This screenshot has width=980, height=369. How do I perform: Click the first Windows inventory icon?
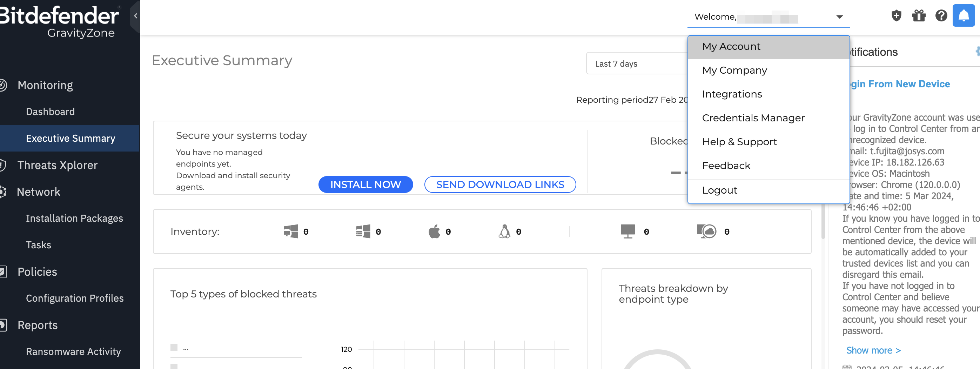(291, 231)
